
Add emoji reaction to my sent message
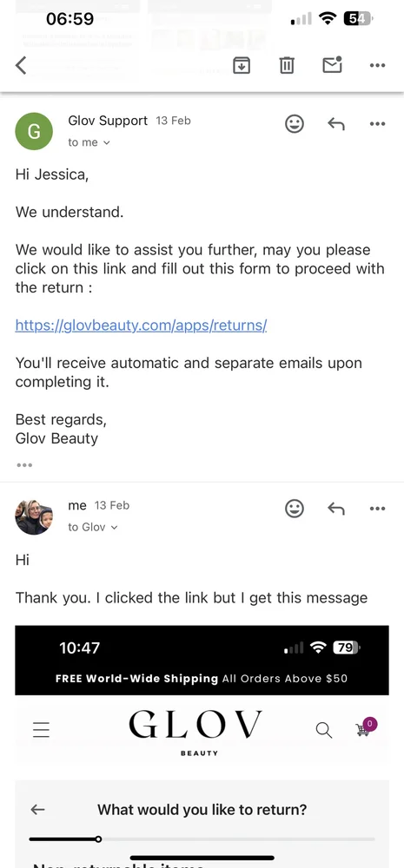click(x=295, y=508)
